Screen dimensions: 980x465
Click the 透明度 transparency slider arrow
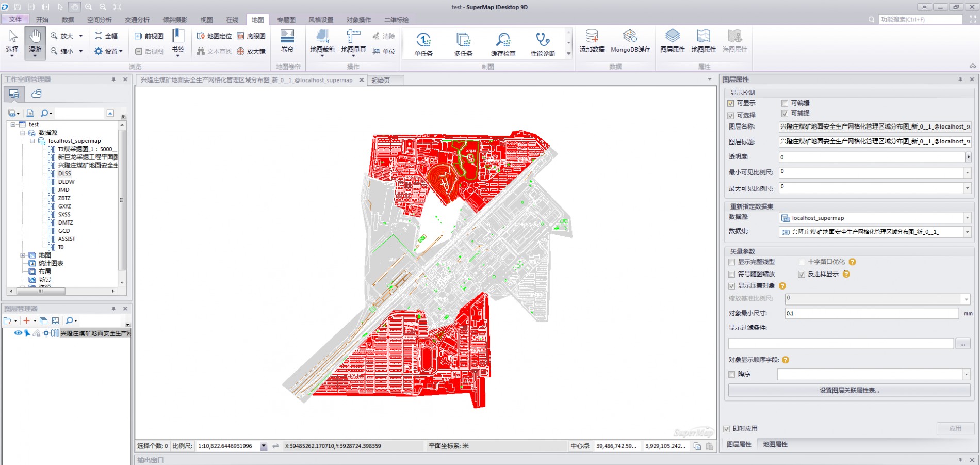tap(969, 157)
